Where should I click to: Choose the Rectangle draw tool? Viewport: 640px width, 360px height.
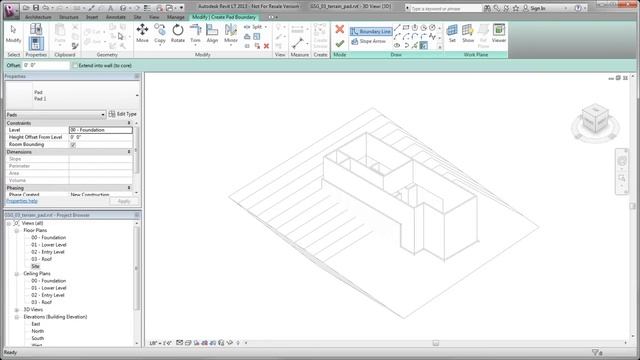(406, 28)
